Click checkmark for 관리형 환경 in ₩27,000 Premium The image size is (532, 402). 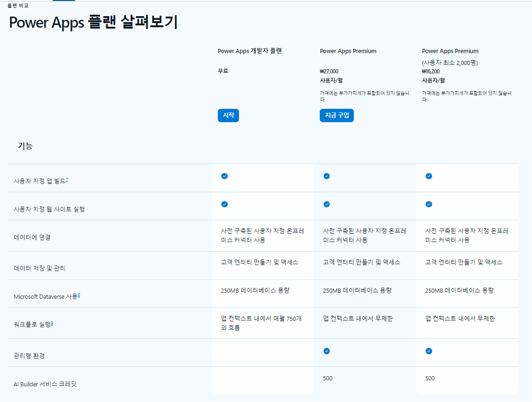click(x=326, y=351)
